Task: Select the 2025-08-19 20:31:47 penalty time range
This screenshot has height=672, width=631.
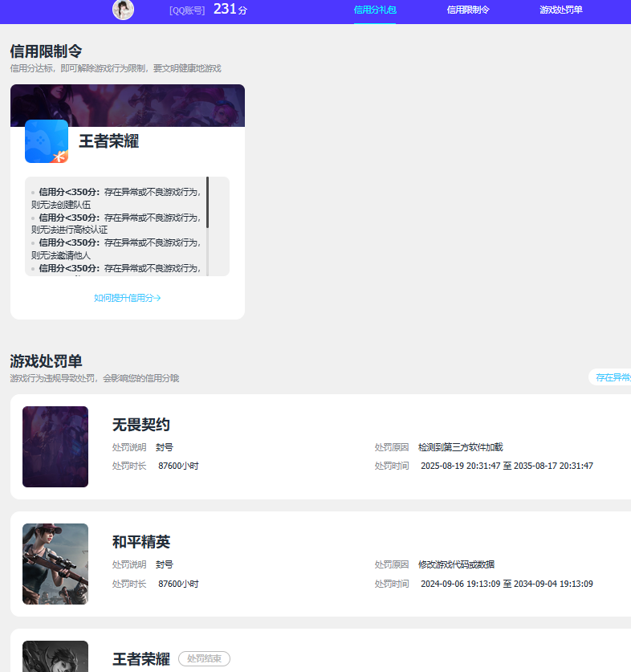Action: (507, 466)
